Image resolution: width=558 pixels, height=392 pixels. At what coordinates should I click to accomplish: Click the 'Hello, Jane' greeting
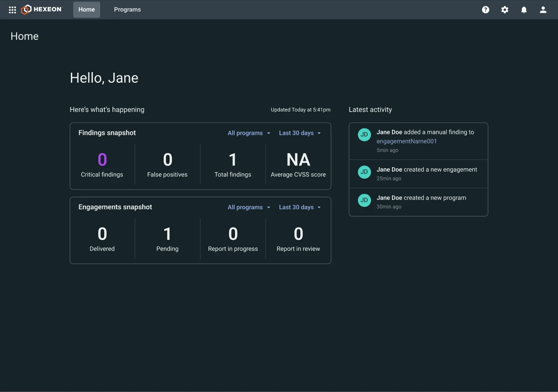(x=104, y=78)
